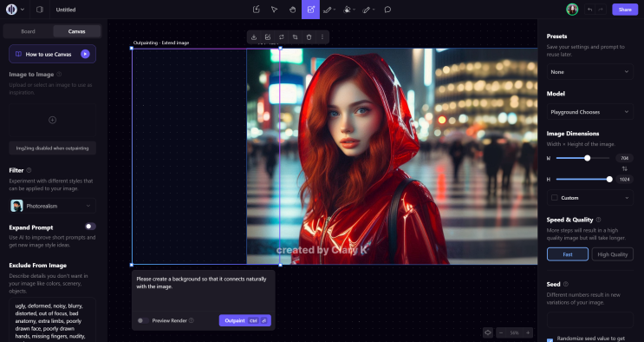The width and height of the screenshot is (644, 342).
Task: Toggle the left sidebar panel icon
Action: 40,10
